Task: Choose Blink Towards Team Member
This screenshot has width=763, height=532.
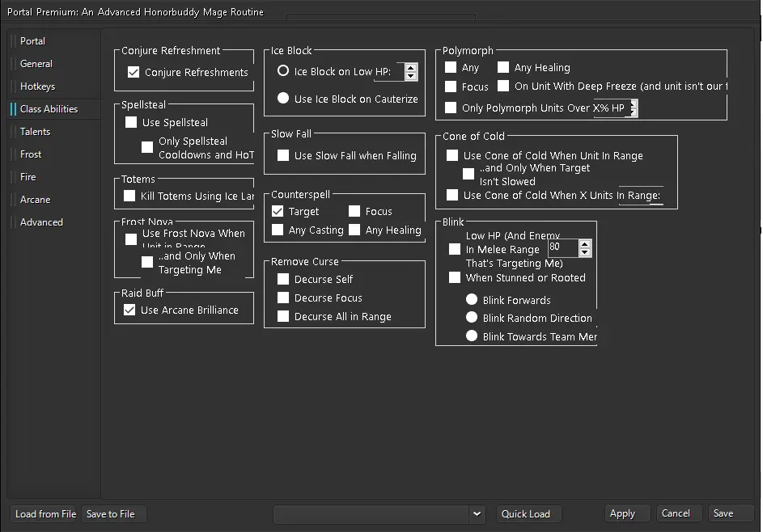Action: point(472,336)
